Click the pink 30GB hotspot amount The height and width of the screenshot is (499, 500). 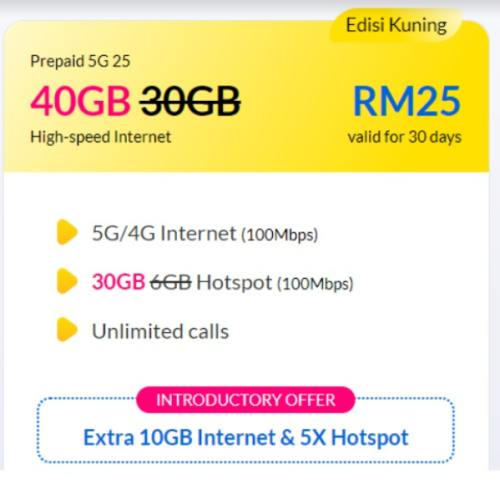118,282
